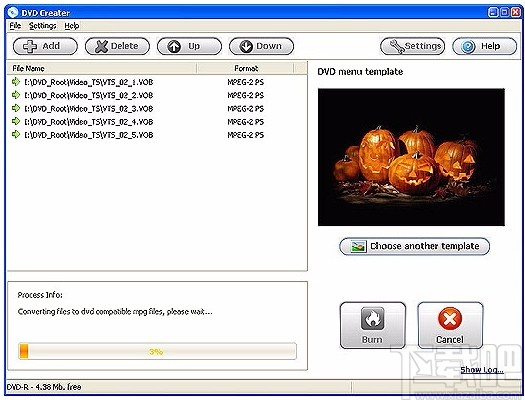This screenshot has width=525, height=400.
Task: Click the DVD Creater title bar disc icon
Action: pyautogui.click(x=13, y=13)
